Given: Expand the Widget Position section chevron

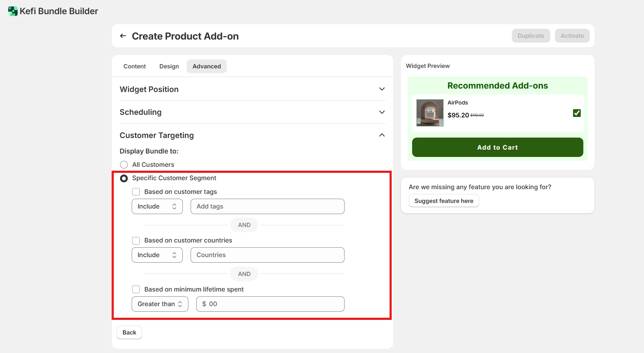Looking at the screenshot, I should point(382,89).
